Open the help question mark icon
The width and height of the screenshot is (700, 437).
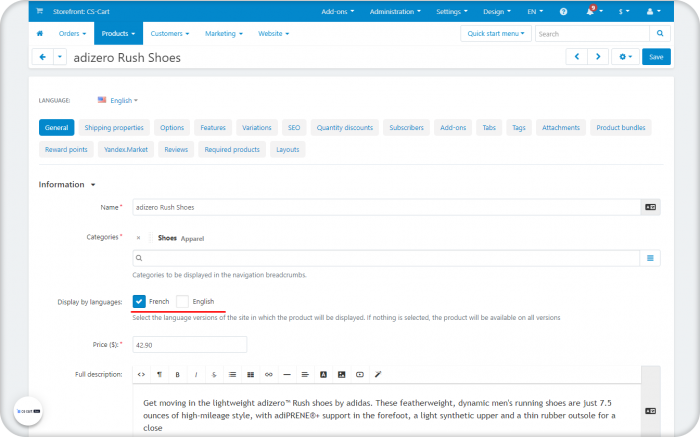(563, 12)
